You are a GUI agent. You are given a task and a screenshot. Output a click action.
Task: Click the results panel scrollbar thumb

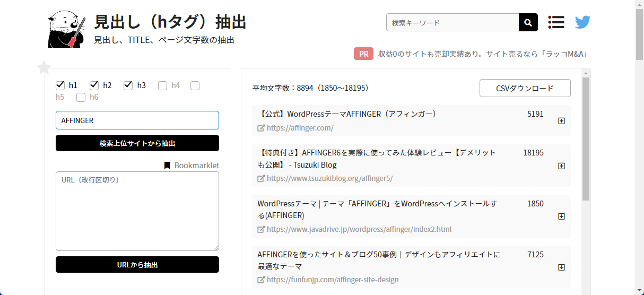586,139
